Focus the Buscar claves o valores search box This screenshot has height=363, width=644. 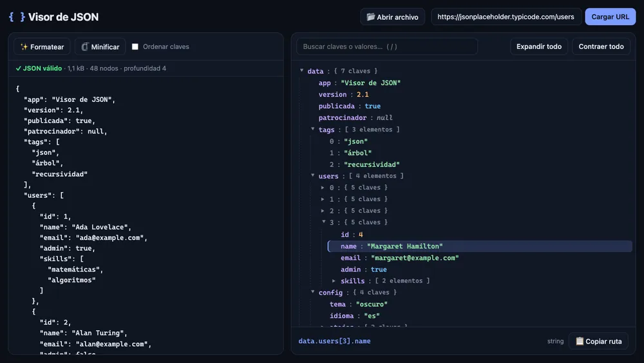387,47
